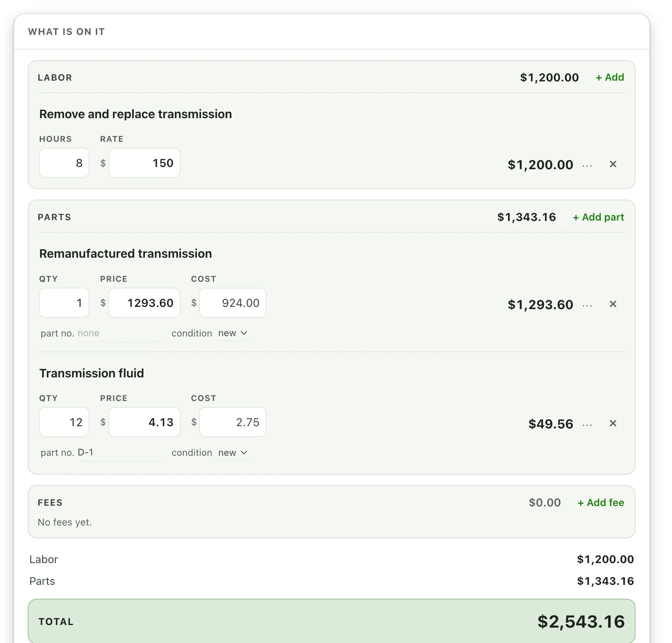Screen dimensions: 672x643
Task: Open condition dropdown for Transmission fluid
Action: tap(233, 453)
